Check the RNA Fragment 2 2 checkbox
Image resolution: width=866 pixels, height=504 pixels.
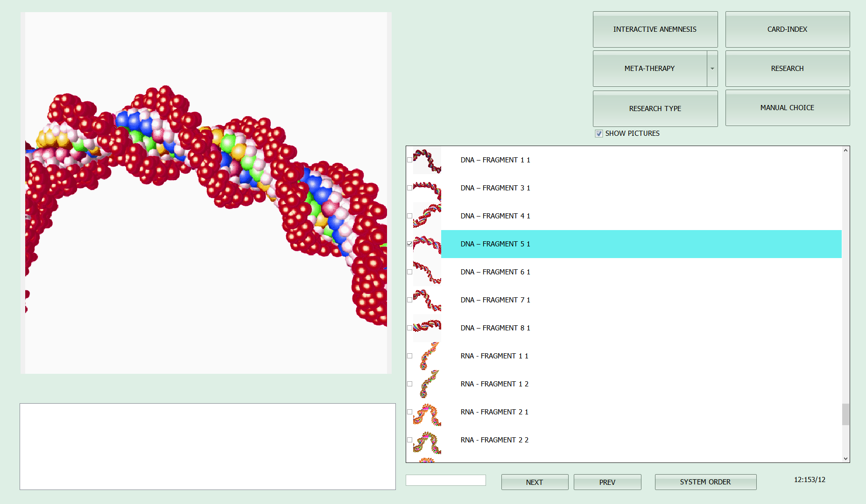[409, 440]
